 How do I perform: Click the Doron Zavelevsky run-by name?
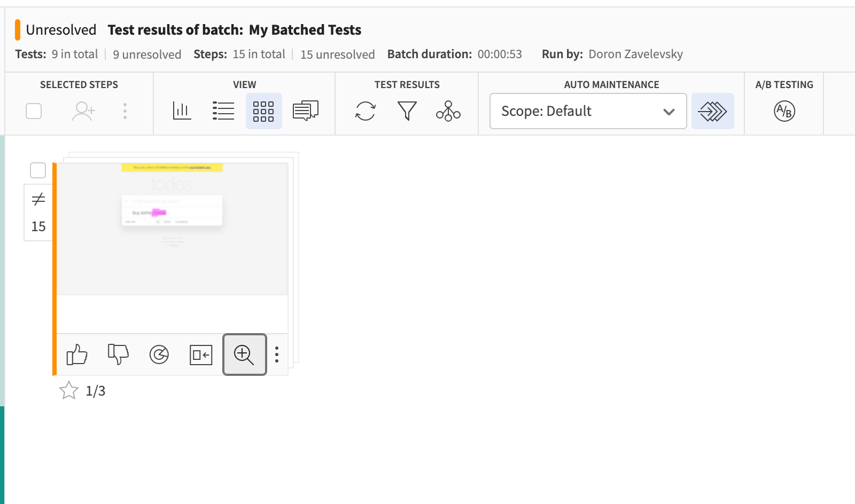click(636, 54)
